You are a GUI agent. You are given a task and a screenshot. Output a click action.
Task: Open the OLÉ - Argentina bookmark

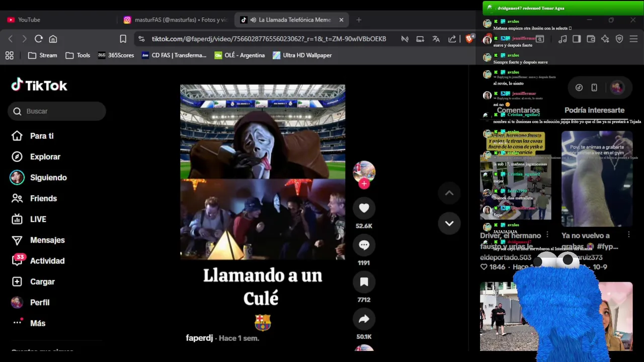pyautogui.click(x=239, y=55)
